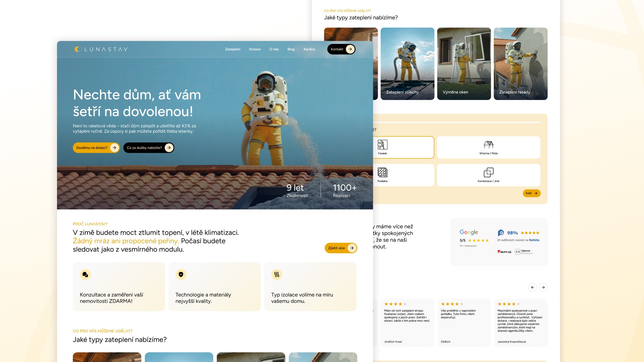Click the heat waves icon for Typ izolace
Viewport: 644px width, 362px height.
[277, 275]
